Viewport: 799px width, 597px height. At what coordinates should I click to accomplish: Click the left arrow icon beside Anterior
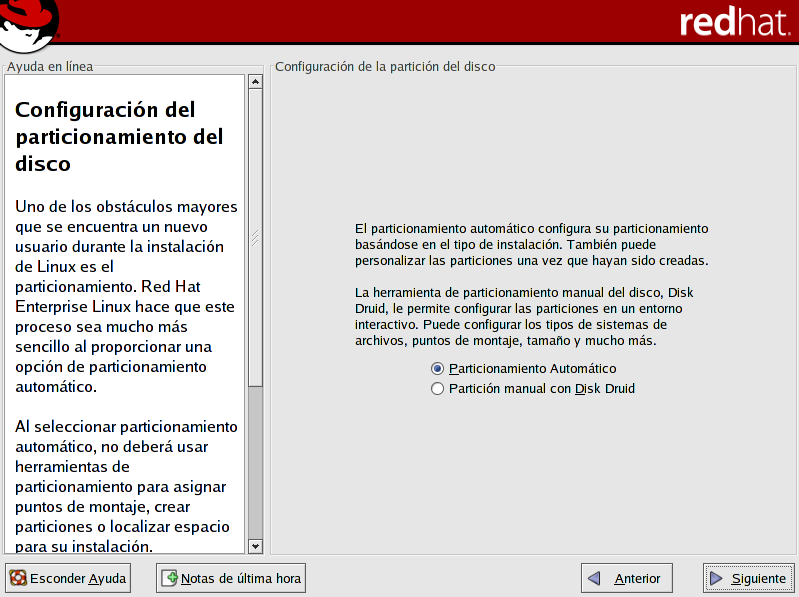[x=595, y=578]
